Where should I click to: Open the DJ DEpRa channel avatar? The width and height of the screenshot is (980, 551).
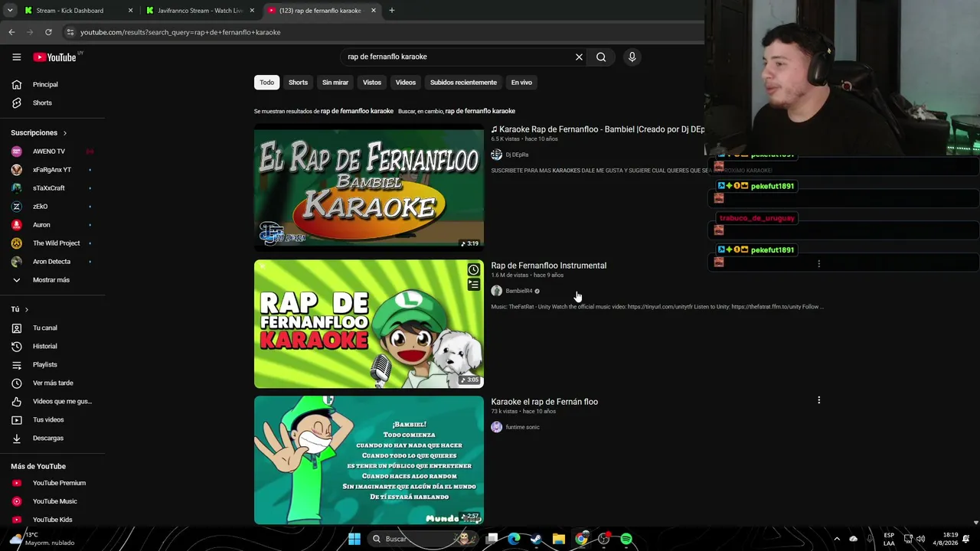(496, 155)
